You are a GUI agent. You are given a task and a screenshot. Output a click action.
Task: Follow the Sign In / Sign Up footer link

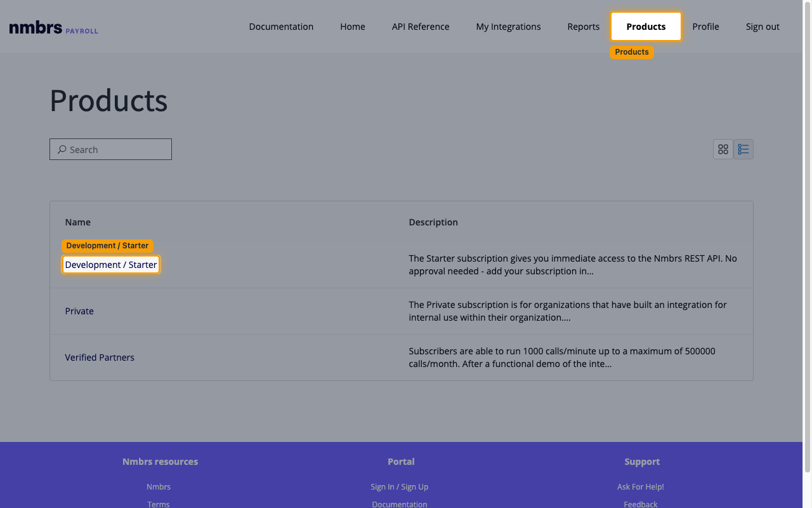(400, 486)
